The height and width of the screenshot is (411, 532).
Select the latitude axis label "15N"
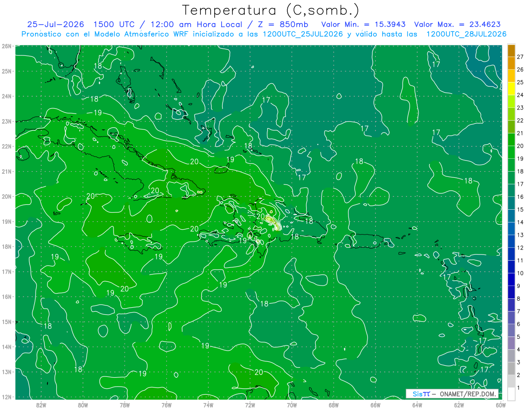tap(7, 322)
